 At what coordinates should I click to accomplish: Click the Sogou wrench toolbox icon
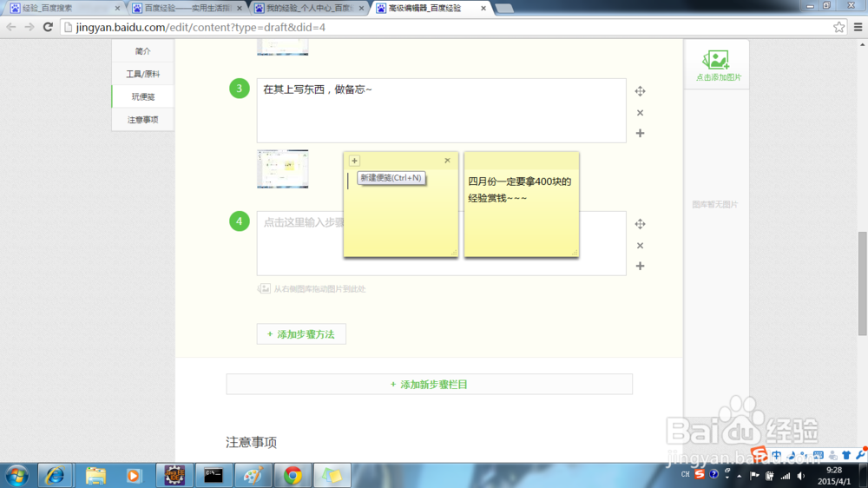(860, 455)
